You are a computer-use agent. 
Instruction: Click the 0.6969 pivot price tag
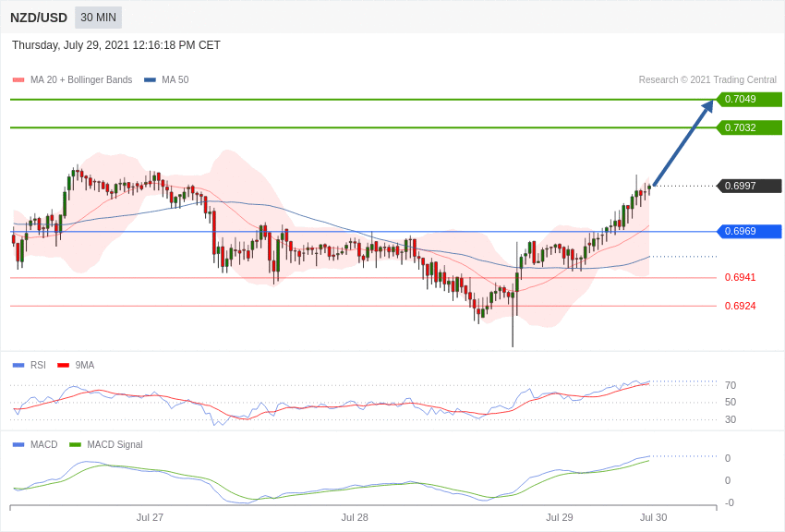[x=749, y=231]
